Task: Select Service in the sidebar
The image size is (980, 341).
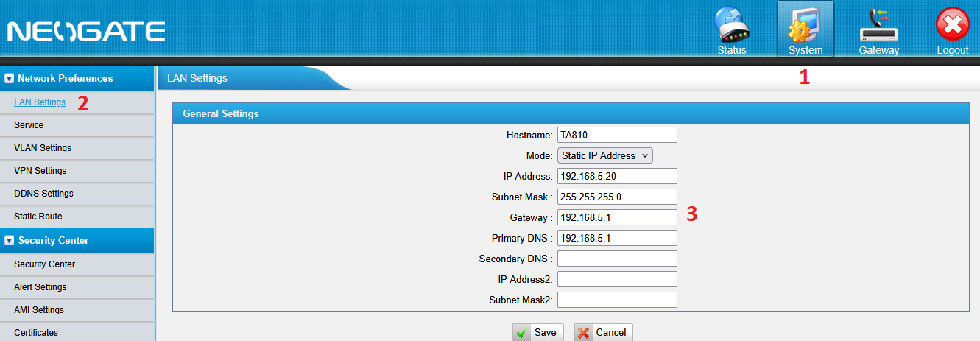Action: pos(29,125)
